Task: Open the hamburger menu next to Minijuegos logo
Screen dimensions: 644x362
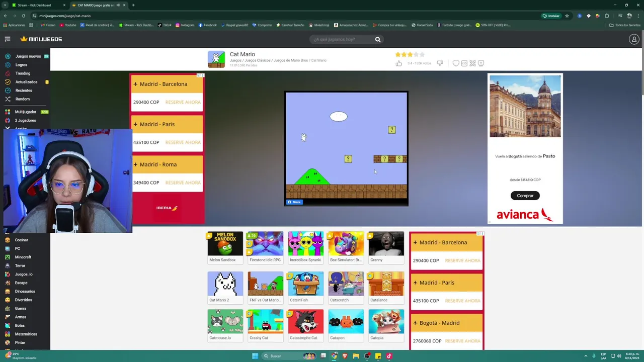Action: click(8, 39)
